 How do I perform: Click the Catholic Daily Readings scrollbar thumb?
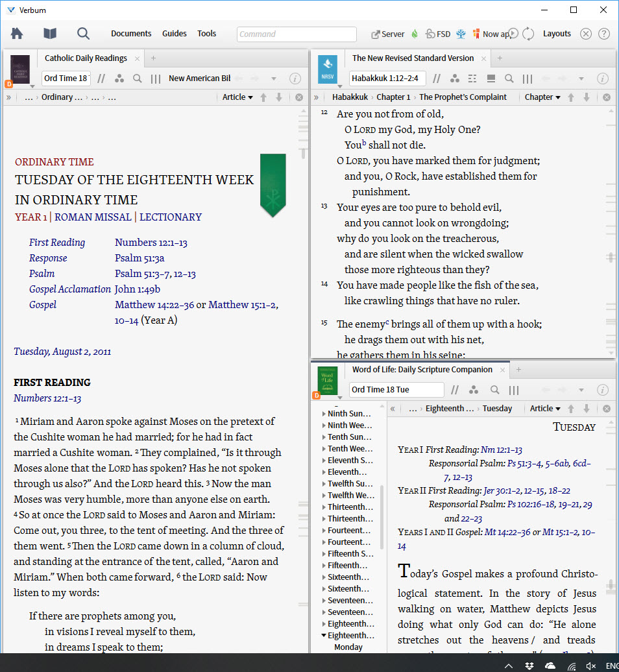pyautogui.click(x=303, y=153)
